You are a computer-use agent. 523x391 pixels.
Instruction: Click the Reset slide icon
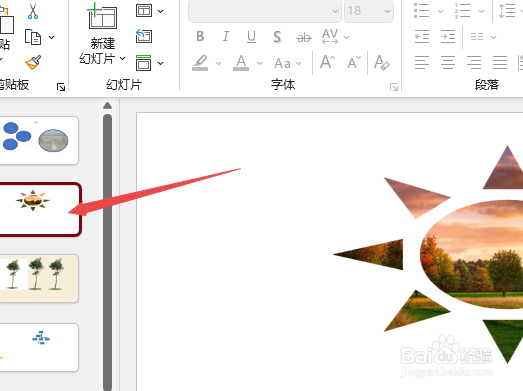pyautogui.click(x=144, y=36)
